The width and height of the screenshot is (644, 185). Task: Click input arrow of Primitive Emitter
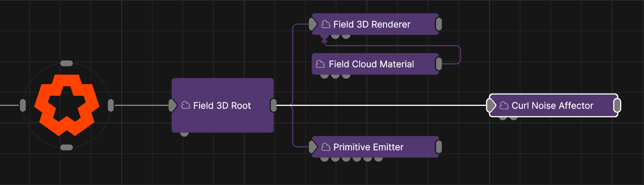313,147
